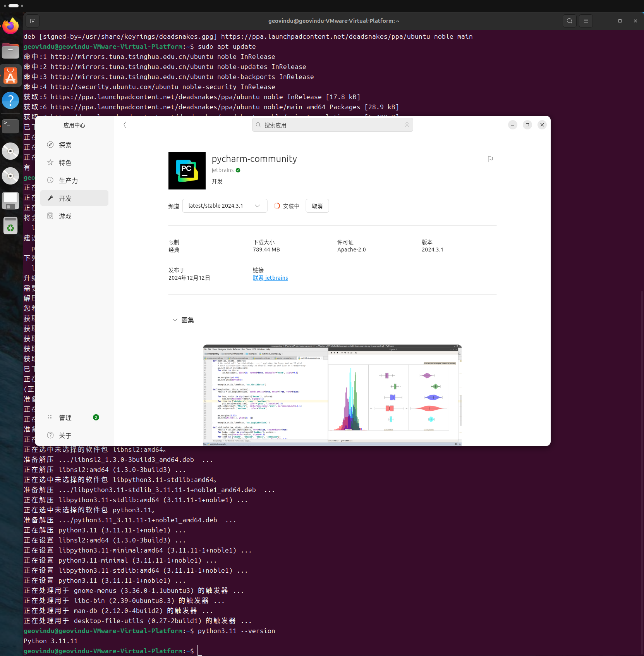Go to the 生产力 category

(74, 181)
